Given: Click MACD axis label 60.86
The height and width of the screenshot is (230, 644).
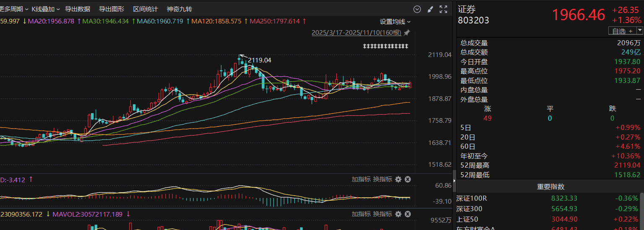Looking at the screenshot, I should [443, 185].
